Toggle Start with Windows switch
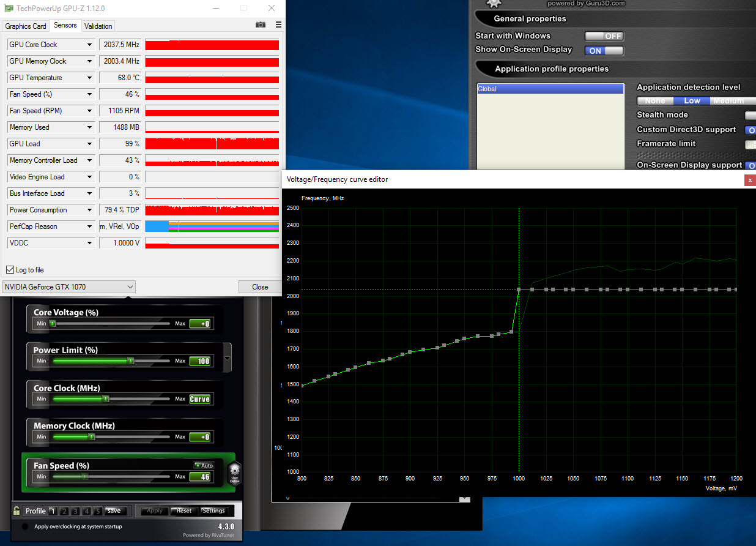 click(604, 36)
